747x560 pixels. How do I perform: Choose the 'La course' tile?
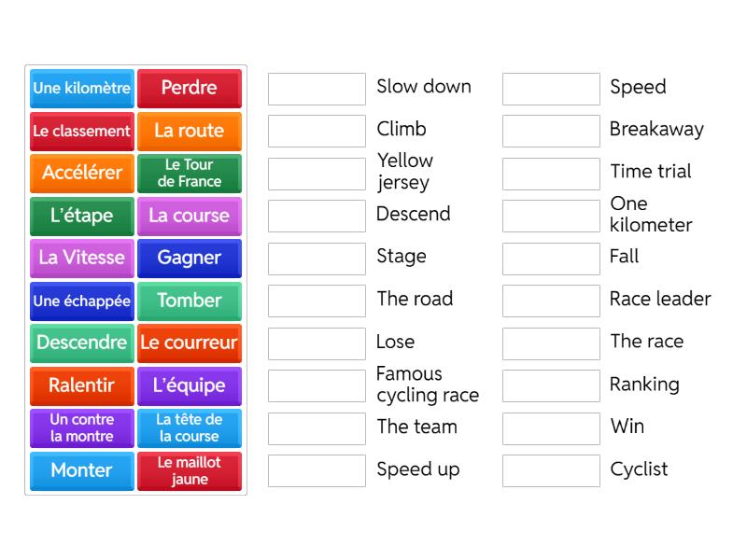pos(190,217)
